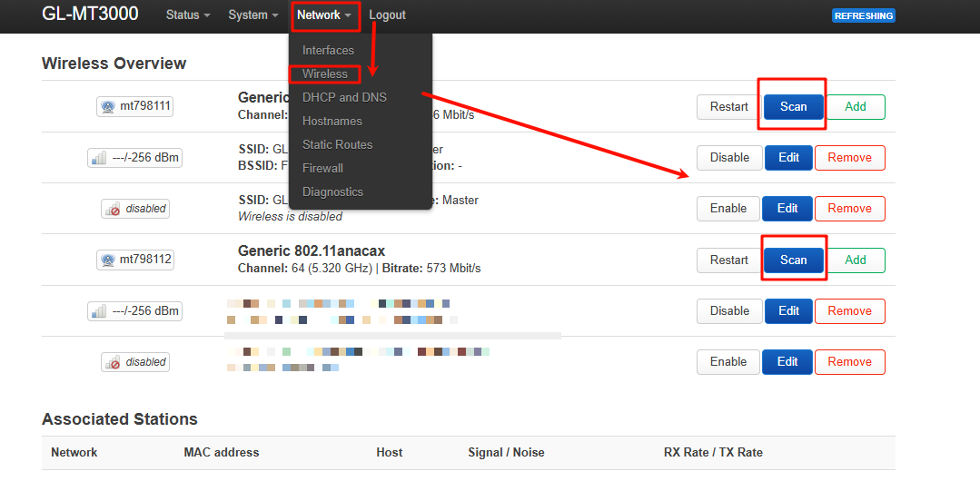Screen dimensions: 980x491
Task: Enable the disabled network under mt798112 radio
Action: (728, 361)
